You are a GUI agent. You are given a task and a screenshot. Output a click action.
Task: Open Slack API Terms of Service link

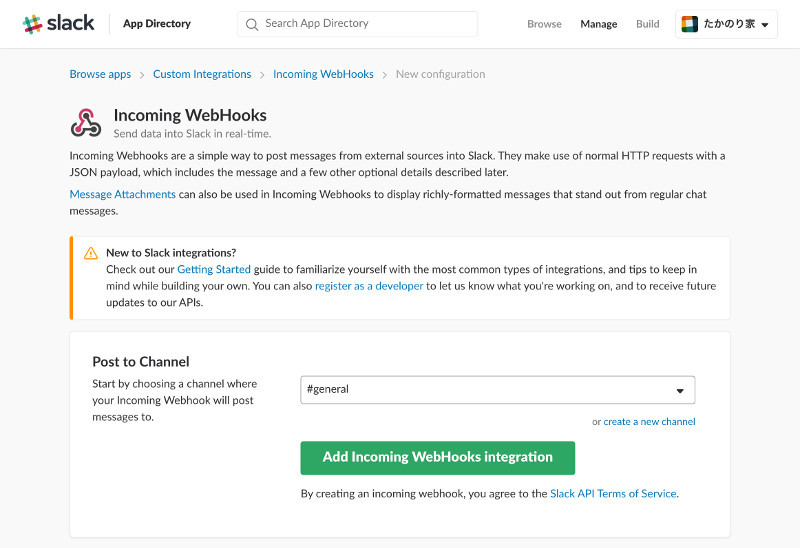click(x=613, y=493)
